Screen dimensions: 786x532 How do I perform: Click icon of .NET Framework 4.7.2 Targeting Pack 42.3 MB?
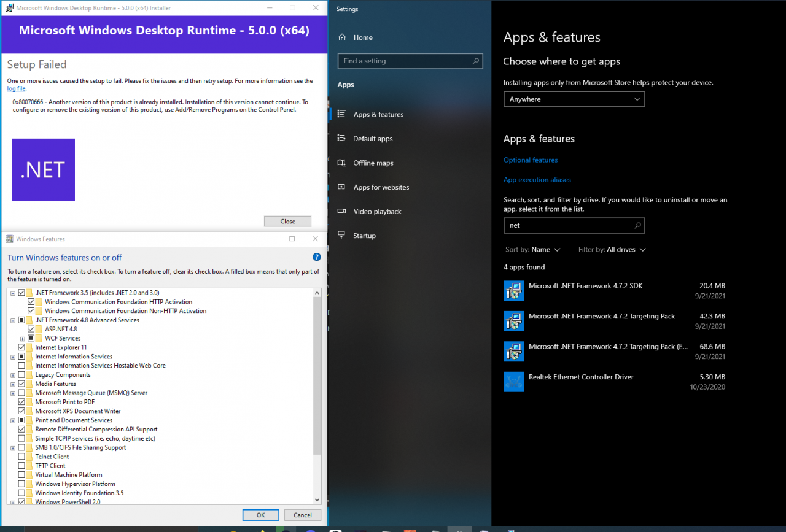pos(513,321)
